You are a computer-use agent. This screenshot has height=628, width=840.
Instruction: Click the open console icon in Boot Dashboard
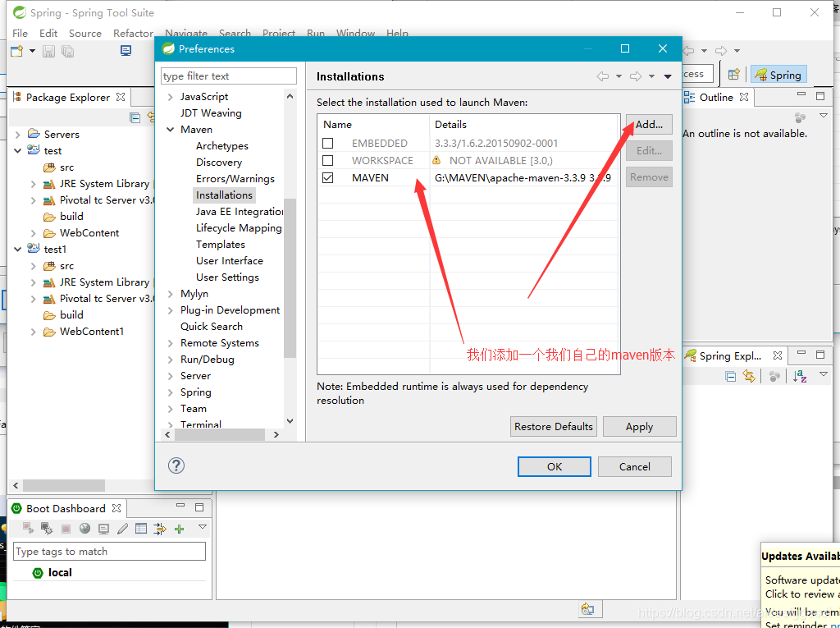[103, 529]
